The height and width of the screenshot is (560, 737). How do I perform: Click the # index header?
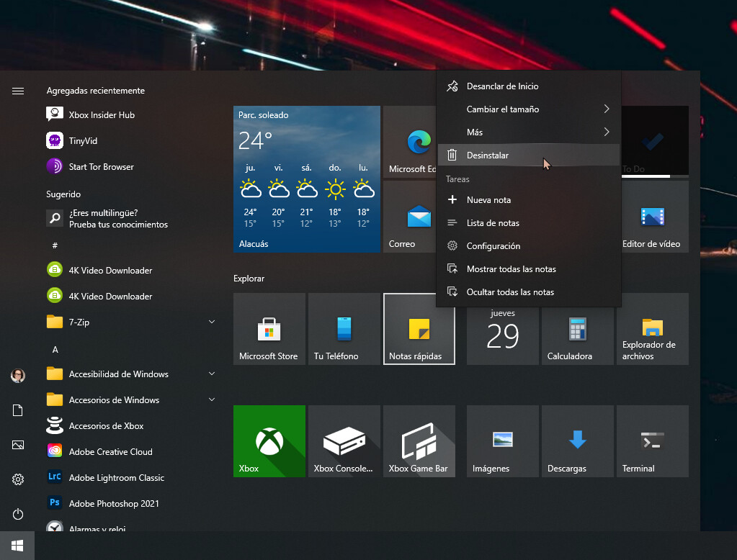pos(55,245)
